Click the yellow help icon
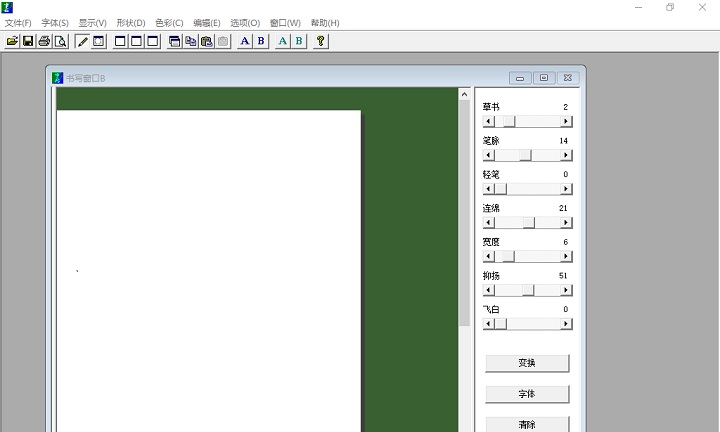Screen dimensions: 720x432 click(x=321, y=41)
